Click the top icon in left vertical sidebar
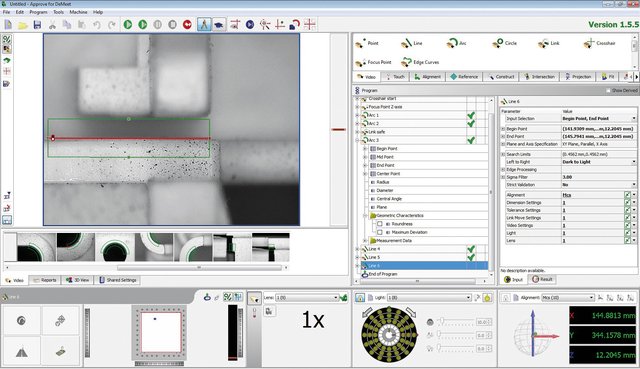 pyautogui.click(x=7, y=40)
